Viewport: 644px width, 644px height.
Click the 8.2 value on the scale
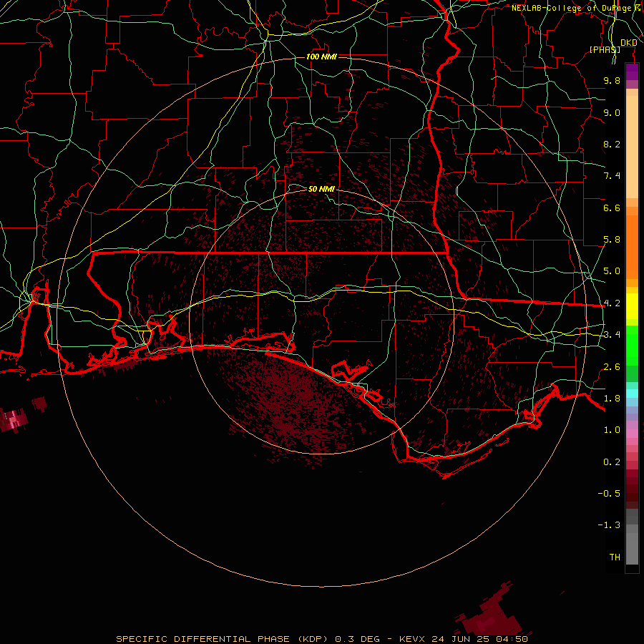click(612, 144)
